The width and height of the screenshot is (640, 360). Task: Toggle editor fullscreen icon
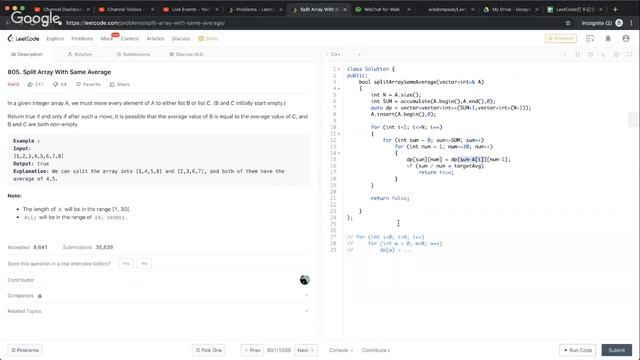point(629,54)
